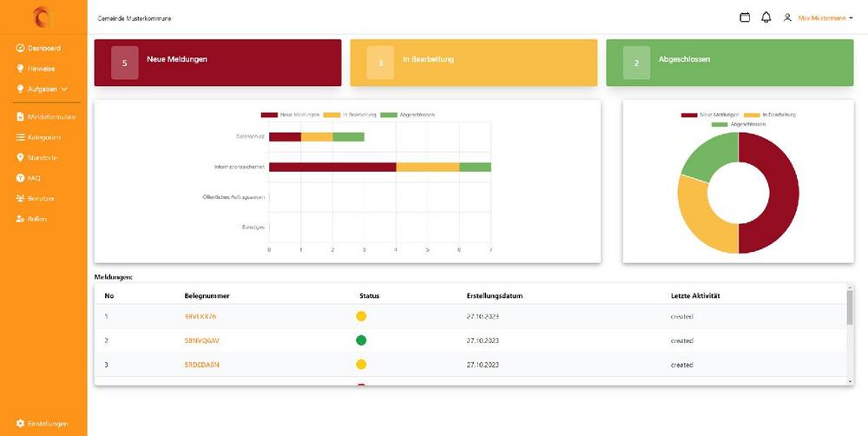Open FAQ via its question mark icon

pos(21,178)
